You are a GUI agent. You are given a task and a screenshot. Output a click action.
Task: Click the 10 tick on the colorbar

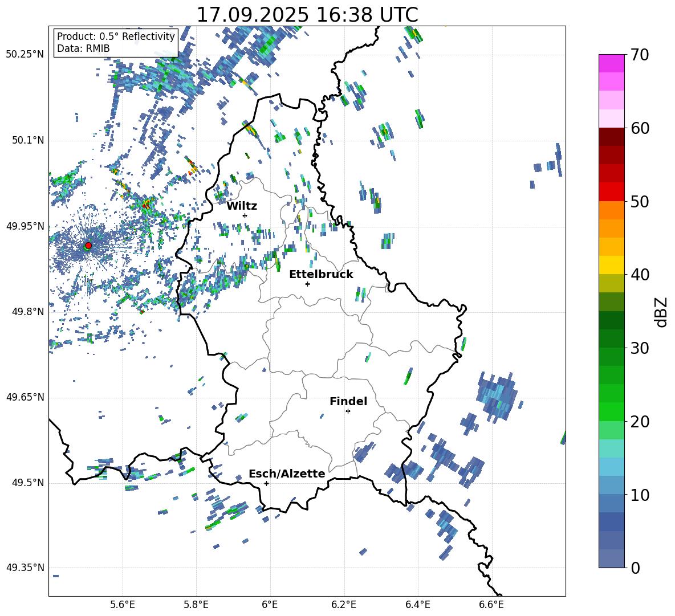click(639, 495)
